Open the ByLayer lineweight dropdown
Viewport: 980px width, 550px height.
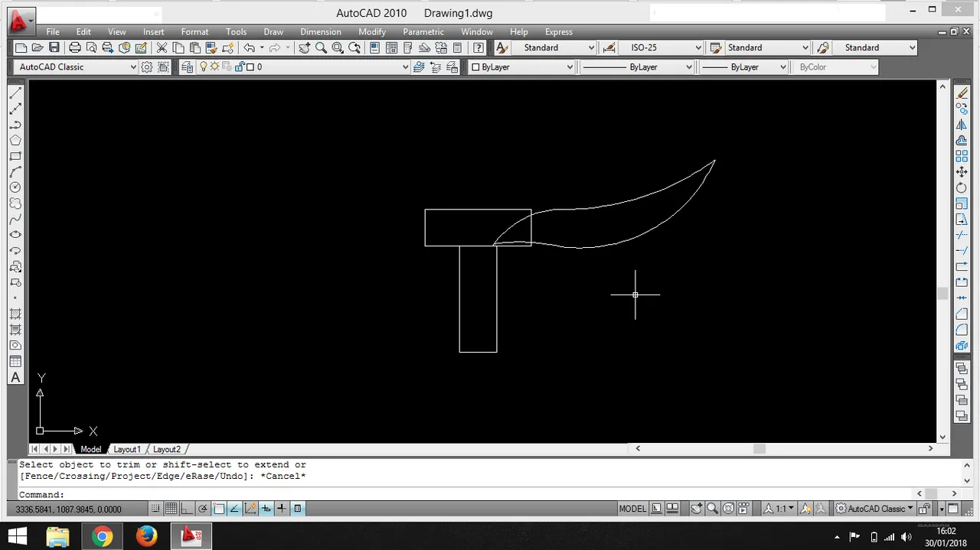pos(743,67)
